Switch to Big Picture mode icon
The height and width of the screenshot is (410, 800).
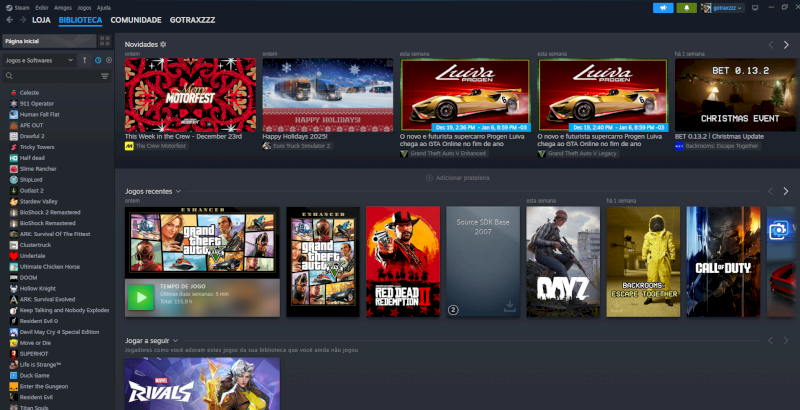[x=755, y=8]
